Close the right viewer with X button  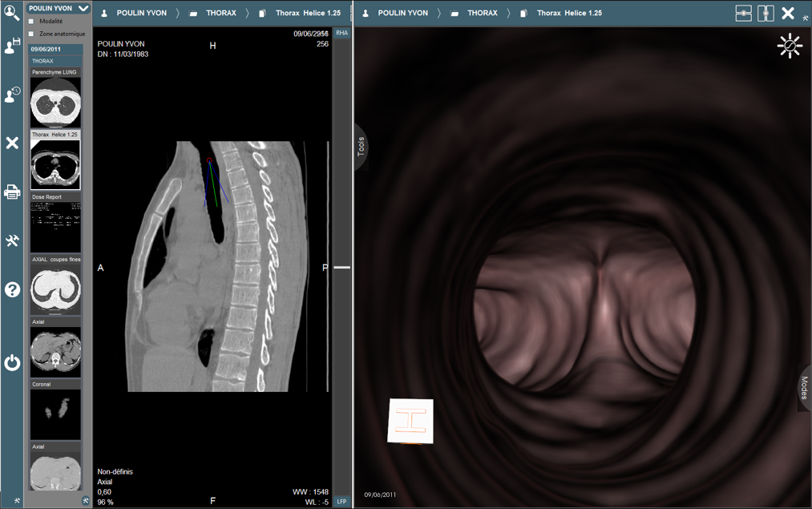(788, 13)
